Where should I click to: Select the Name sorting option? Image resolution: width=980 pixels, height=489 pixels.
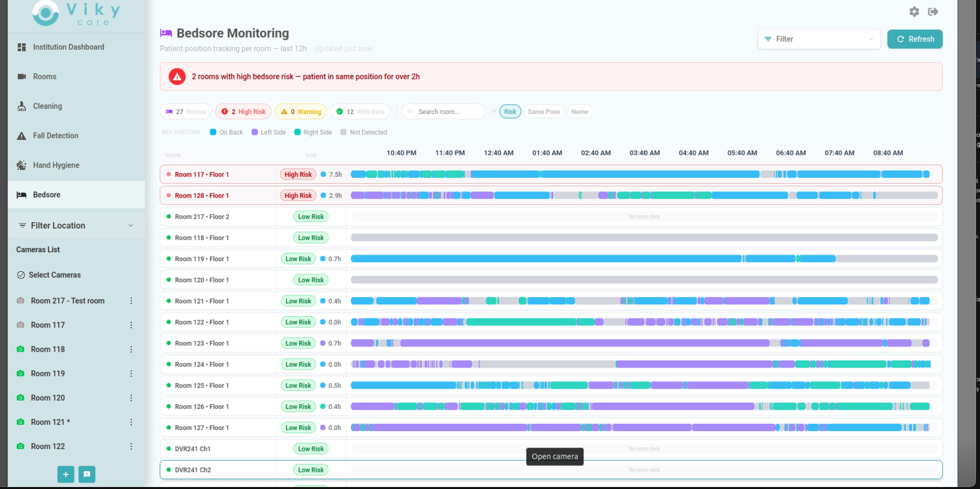[x=580, y=112]
